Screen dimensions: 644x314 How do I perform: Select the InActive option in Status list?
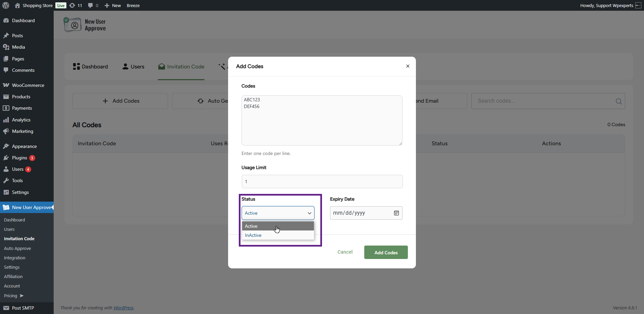(253, 235)
